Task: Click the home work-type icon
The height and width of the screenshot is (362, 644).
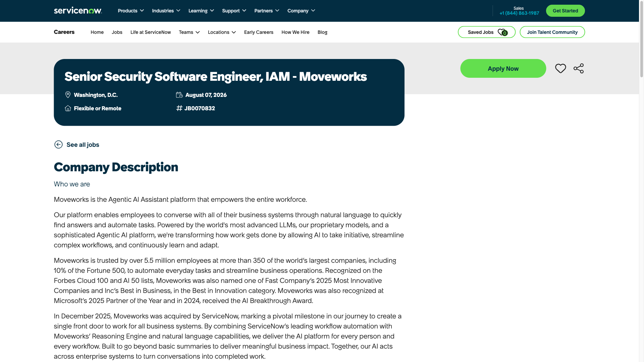Action: (68, 108)
